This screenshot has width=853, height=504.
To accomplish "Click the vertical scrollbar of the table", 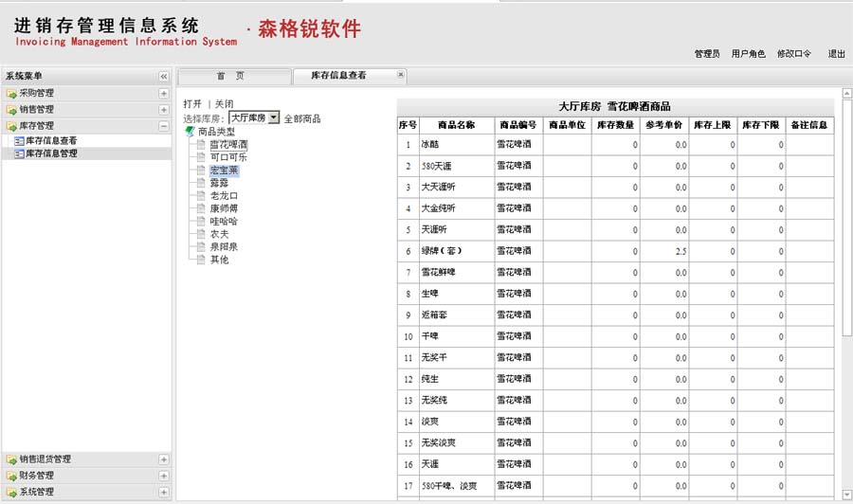I will coord(846,284).
